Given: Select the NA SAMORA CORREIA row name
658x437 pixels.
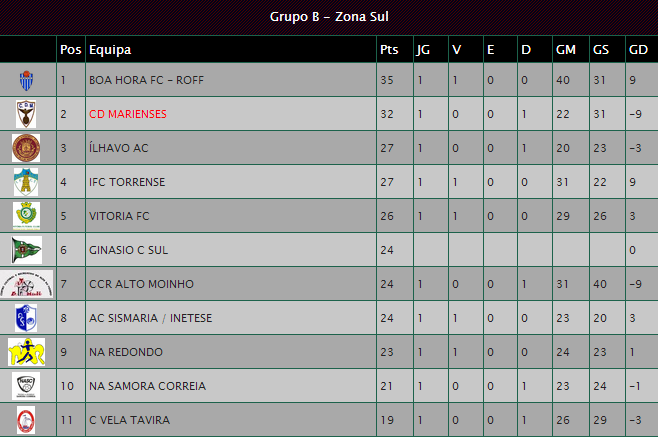Looking at the screenshot, I should [147, 386].
